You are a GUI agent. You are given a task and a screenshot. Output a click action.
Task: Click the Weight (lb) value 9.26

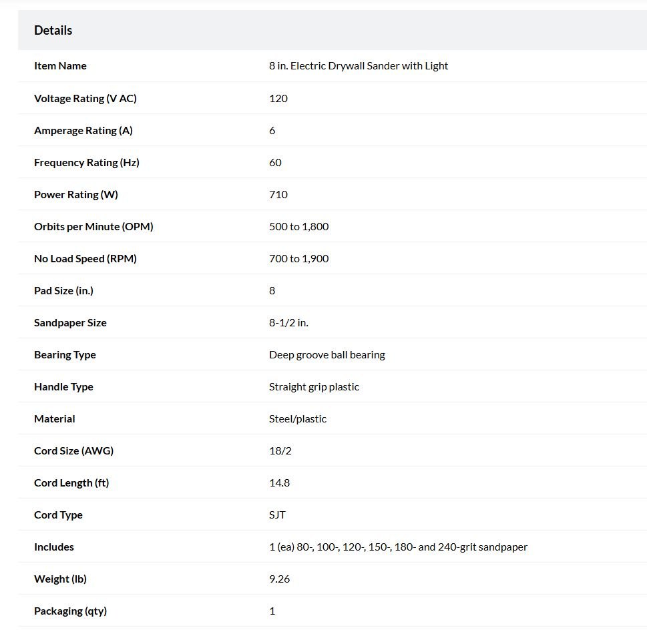279,579
